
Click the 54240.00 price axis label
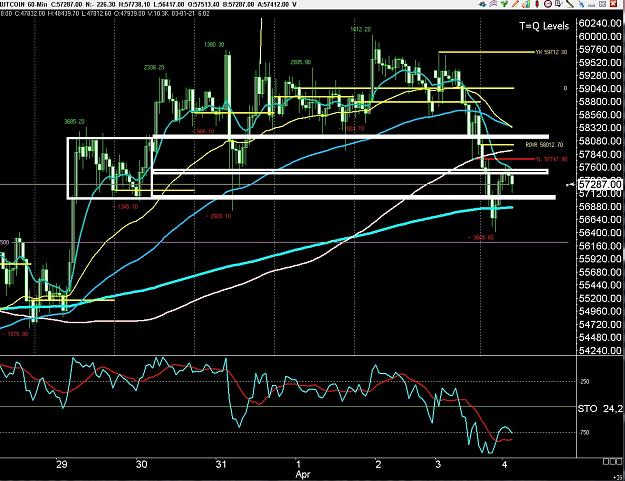point(600,351)
